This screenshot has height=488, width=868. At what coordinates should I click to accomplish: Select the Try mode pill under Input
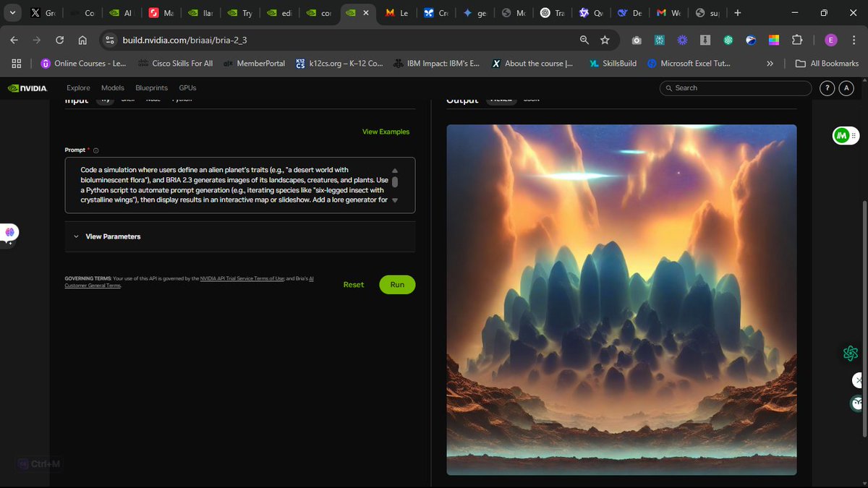coord(105,99)
